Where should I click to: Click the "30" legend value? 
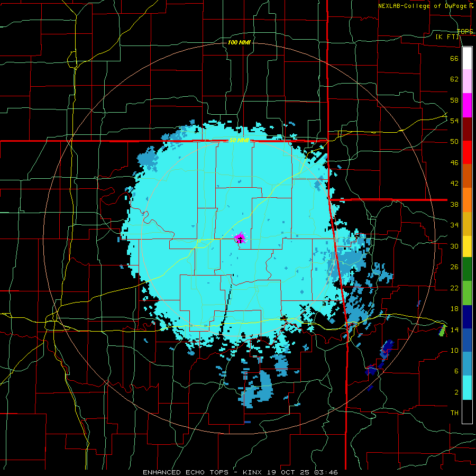click(454, 246)
